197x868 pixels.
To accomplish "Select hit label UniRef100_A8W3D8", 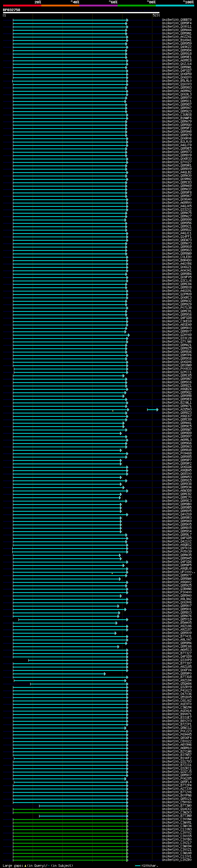I will point(177,491).
